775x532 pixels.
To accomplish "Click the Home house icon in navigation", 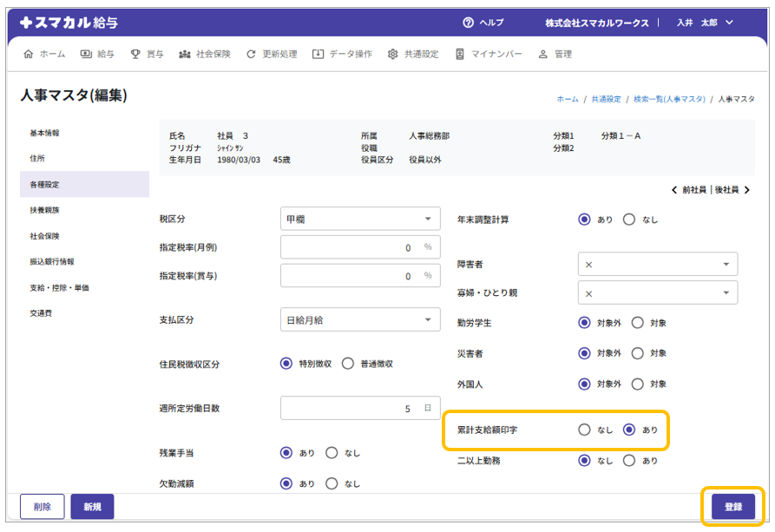I will (29, 54).
